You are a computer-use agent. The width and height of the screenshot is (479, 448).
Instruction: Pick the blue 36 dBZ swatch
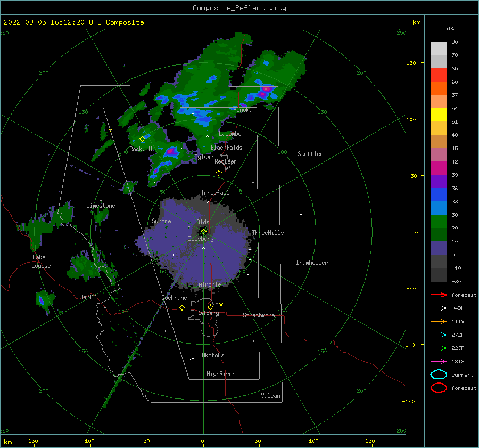click(x=439, y=194)
